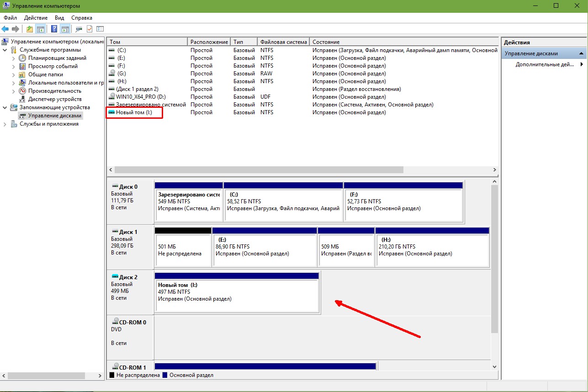Select the Новый том (I:) volume row
Screen dimensions: 588x392
pyautogui.click(x=302, y=112)
